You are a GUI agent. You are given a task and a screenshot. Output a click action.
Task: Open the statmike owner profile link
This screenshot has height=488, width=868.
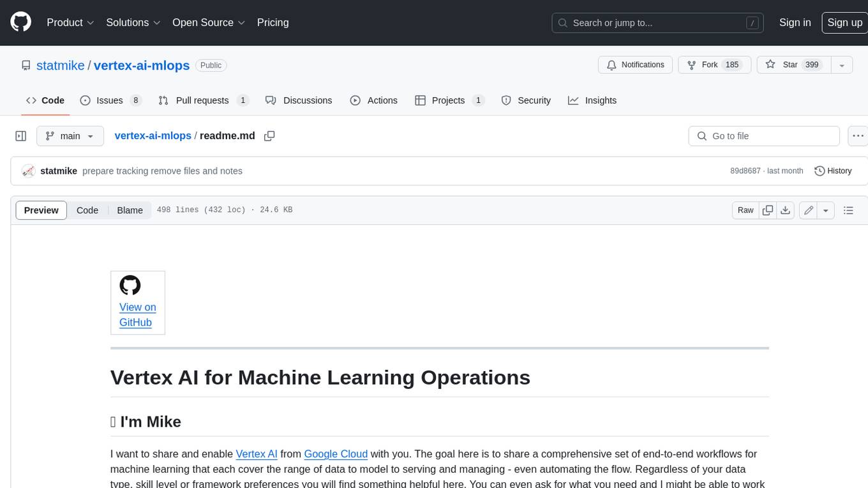click(x=61, y=65)
